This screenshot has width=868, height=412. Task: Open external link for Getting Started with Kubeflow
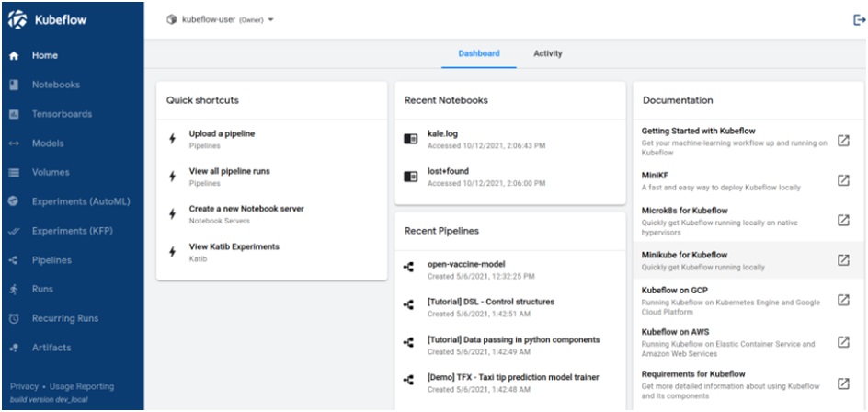[x=842, y=141]
